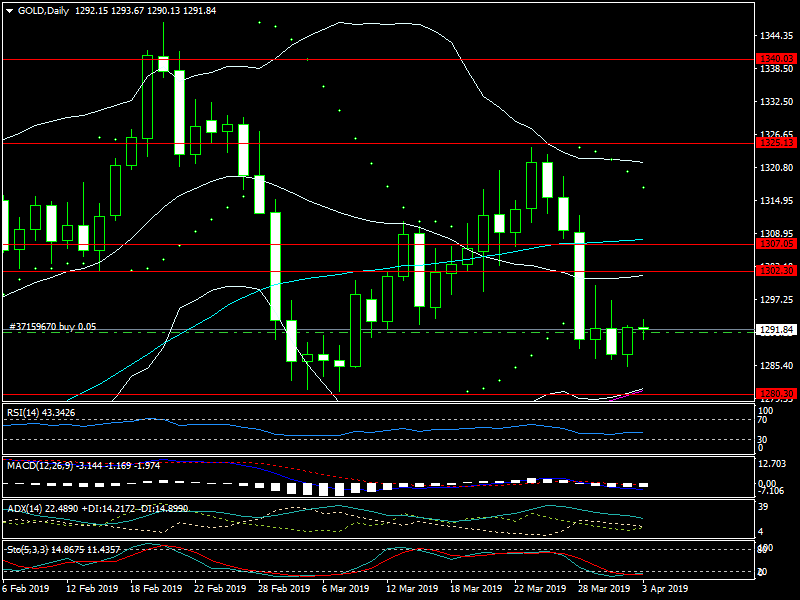Click the ADX(14) indicator label
This screenshot has height=600, width=800.
point(97,509)
